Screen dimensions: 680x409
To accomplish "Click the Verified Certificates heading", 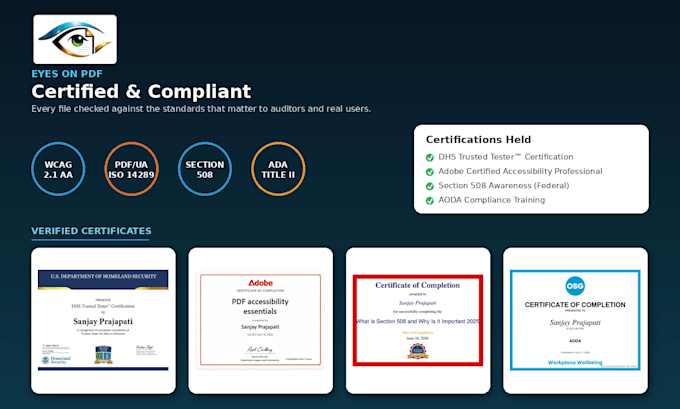I will point(91,231).
